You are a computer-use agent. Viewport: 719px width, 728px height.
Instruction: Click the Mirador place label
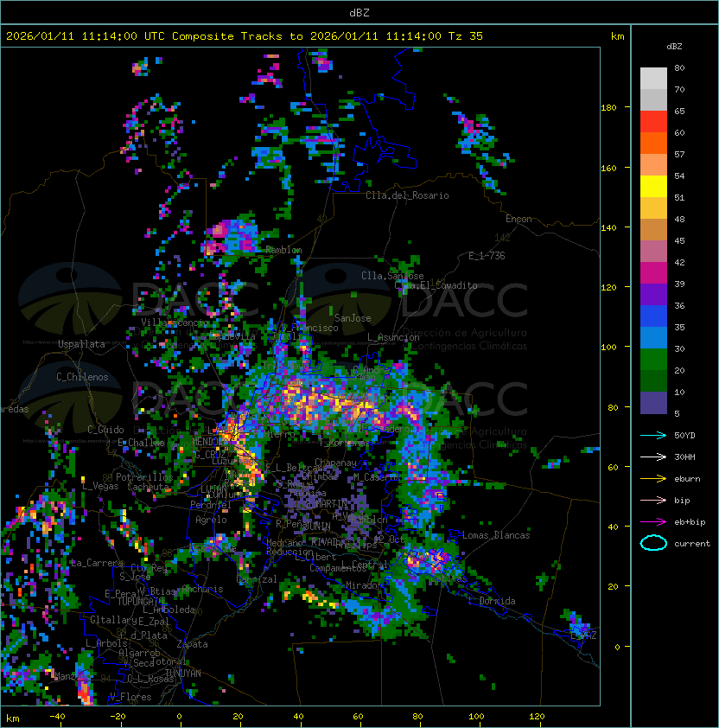click(x=361, y=585)
